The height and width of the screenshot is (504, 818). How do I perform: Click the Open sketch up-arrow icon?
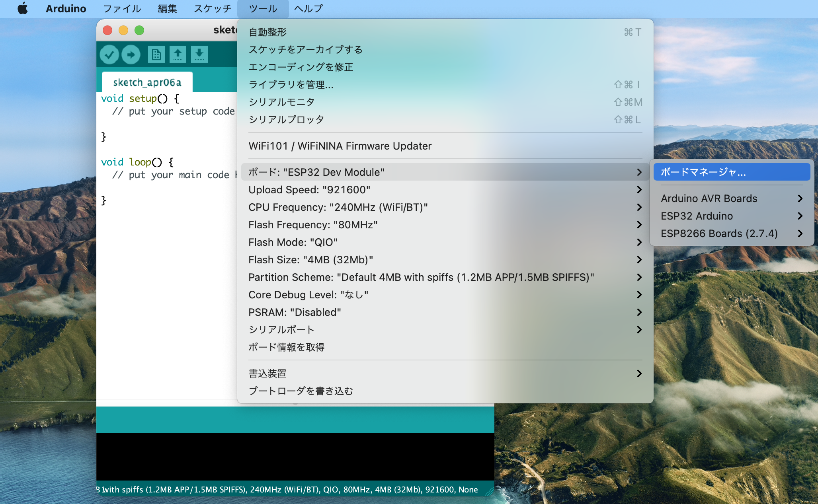(178, 54)
